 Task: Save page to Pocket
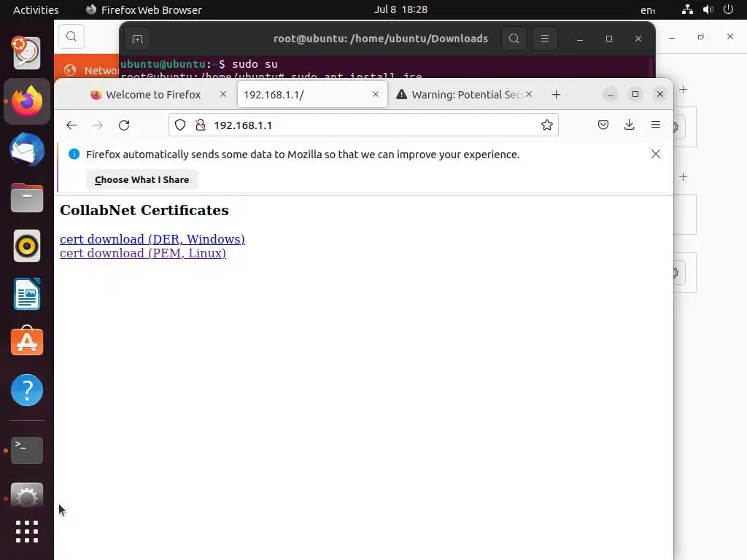603,125
